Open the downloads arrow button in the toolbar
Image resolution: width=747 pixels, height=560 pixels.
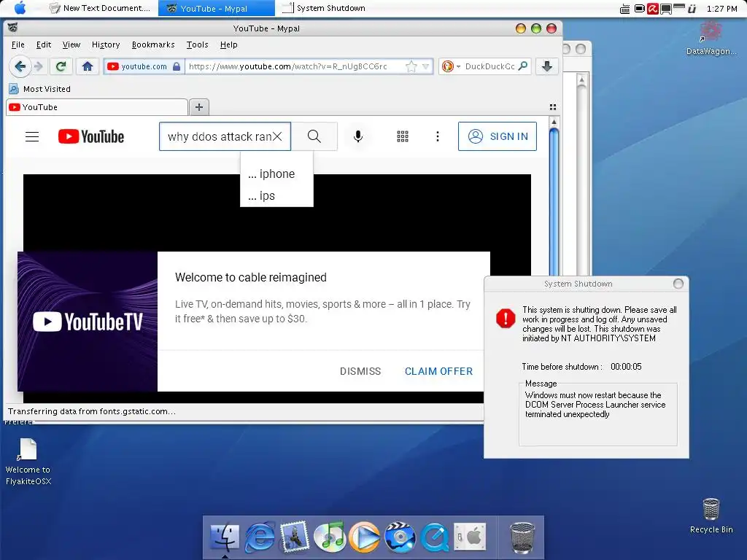[547, 66]
